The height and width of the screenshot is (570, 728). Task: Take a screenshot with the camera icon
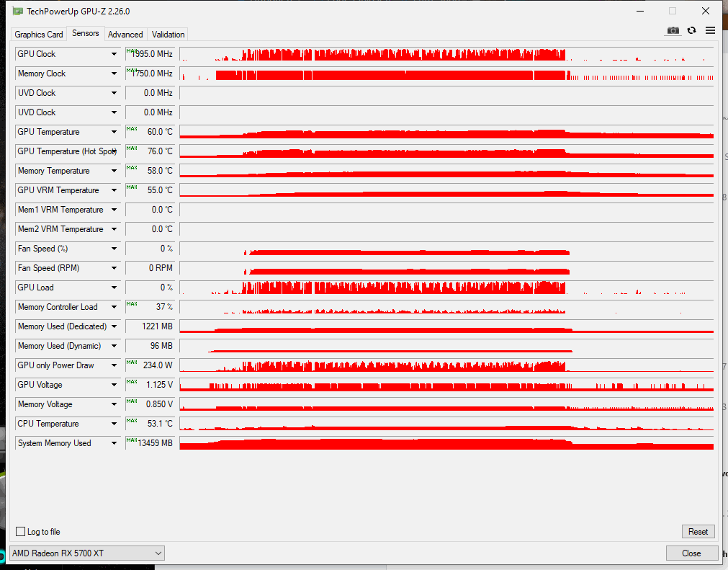673,31
